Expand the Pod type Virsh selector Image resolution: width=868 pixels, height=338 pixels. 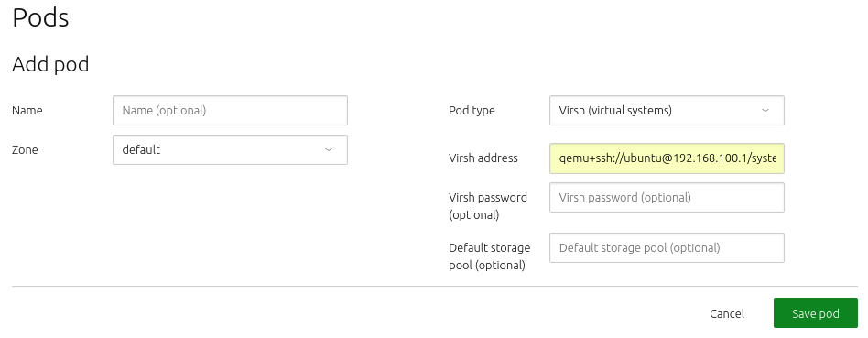tap(667, 110)
